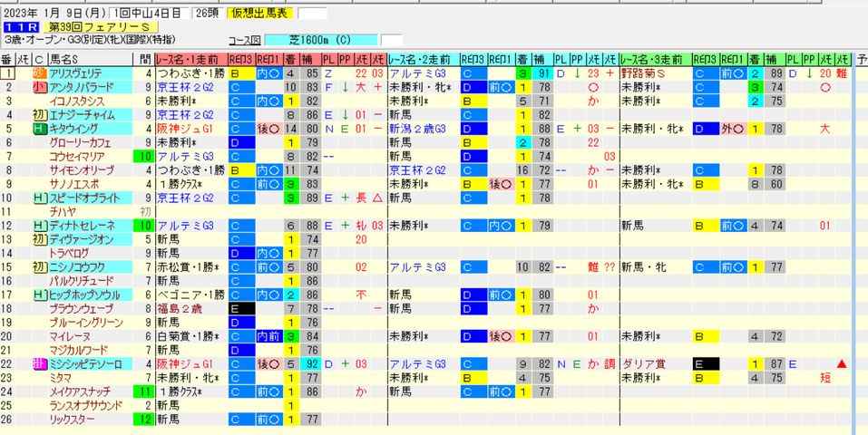Click the レース名・2走前 column header
868x435 pixels.
424,59
